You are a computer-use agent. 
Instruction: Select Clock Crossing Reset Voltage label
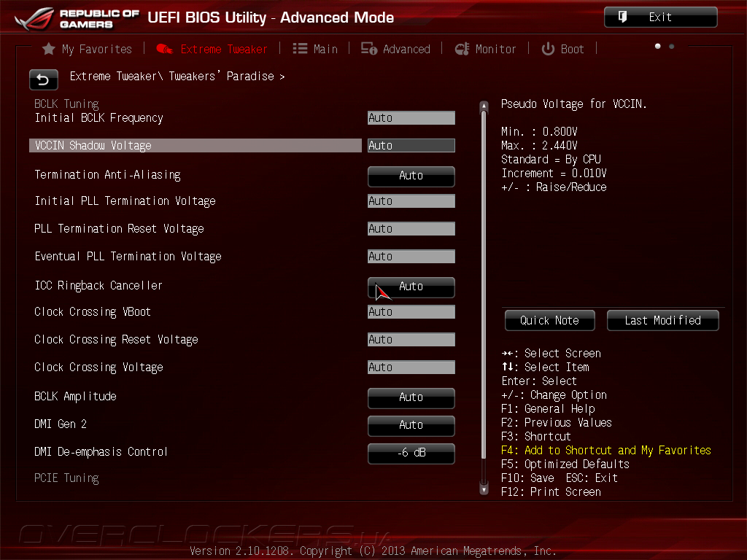tap(116, 340)
